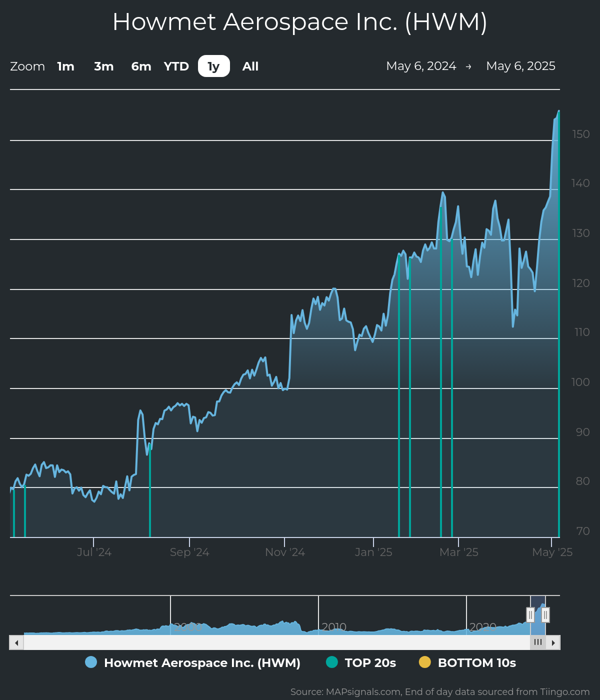Click navigator scroll left arrow

pos(16,642)
